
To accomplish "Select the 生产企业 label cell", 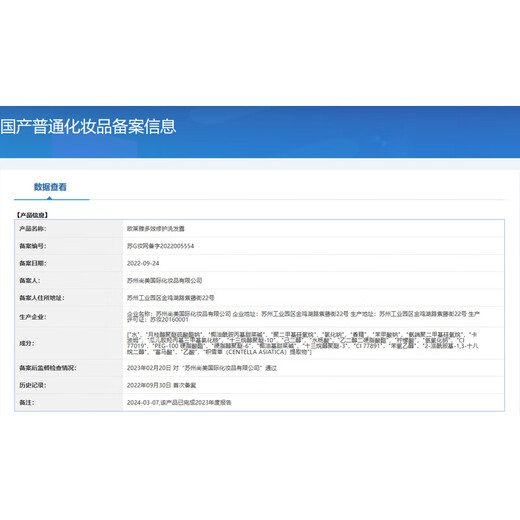I will pyautogui.click(x=69, y=317).
